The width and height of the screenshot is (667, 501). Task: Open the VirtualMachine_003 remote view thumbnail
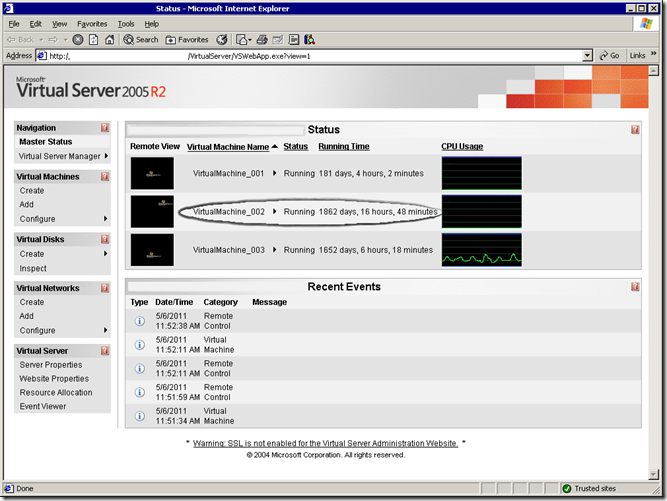152,249
